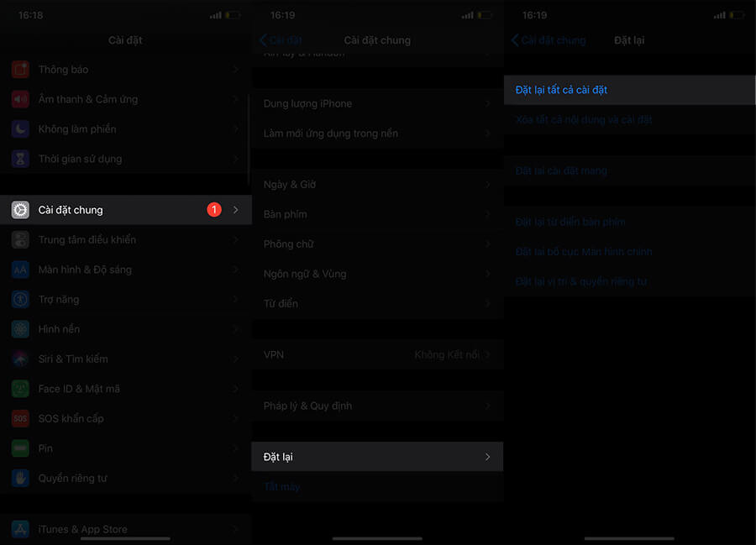Tap the Cài đặt chung gear icon
This screenshot has width=756, height=545.
tap(20, 210)
